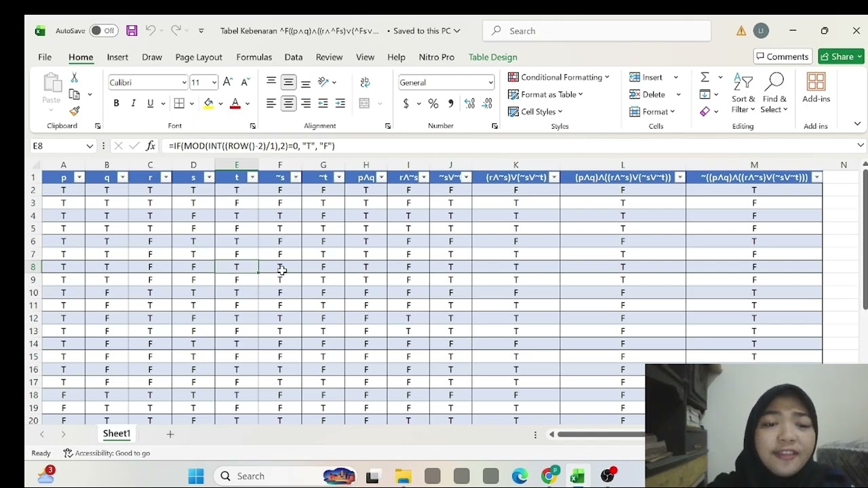Switch to the Formulas tab
This screenshot has width=868, height=488.
pos(254,57)
